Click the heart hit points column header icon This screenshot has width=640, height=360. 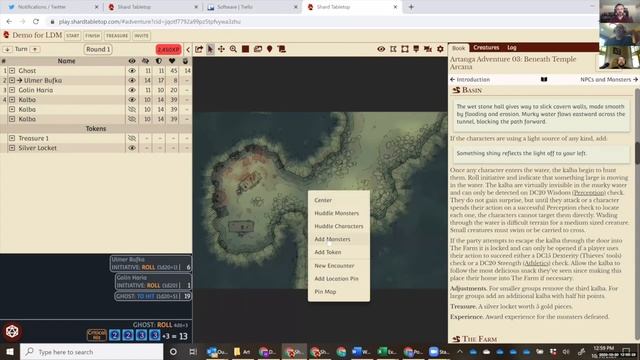point(172,61)
